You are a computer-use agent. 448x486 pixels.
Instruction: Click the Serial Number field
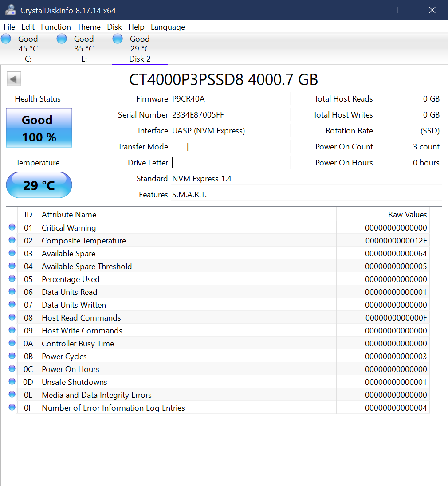pyautogui.click(x=230, y=115)
